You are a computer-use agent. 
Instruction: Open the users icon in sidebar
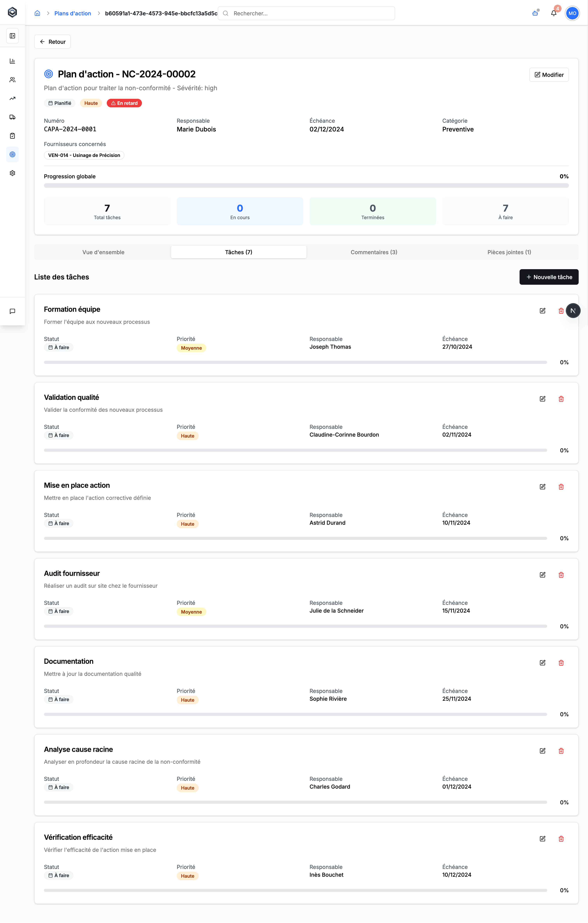12,80
